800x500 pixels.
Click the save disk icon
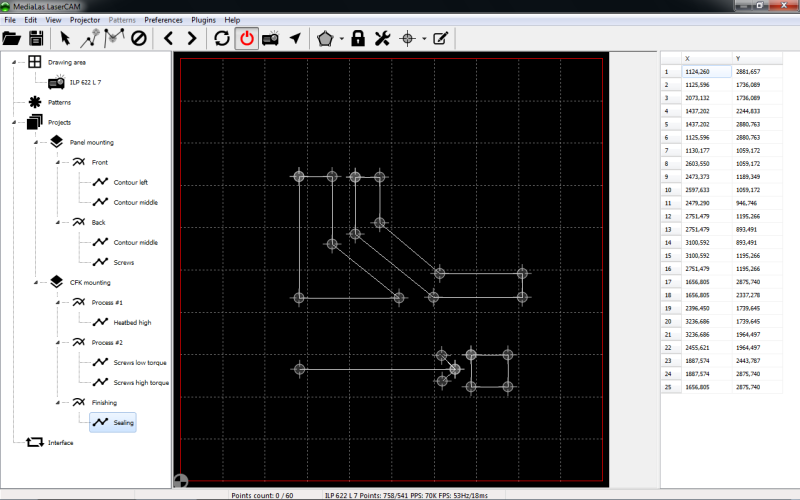pyautogui.click(x=36, y=39)
